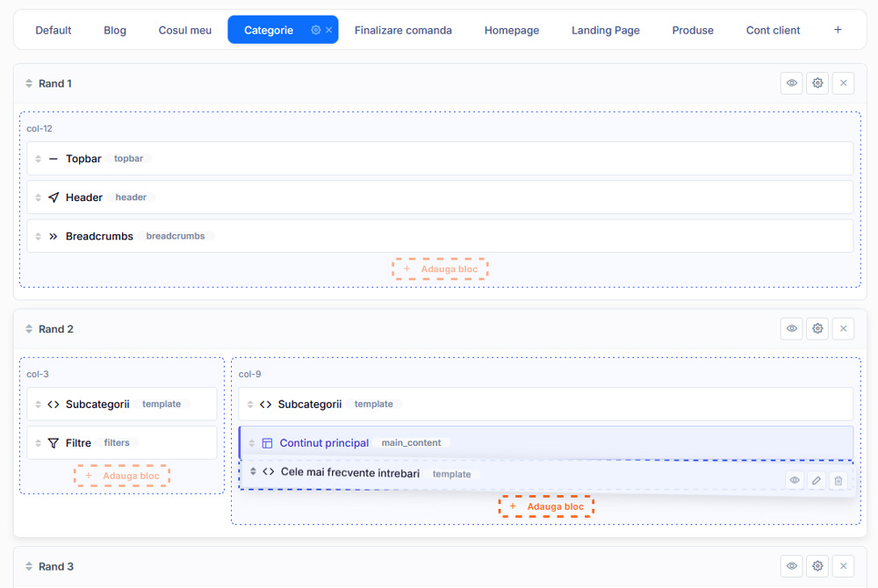Click the Breadcrumbs double-chevron icon
This screenshot has width=878, height=588.
click(x=54, y=236)
